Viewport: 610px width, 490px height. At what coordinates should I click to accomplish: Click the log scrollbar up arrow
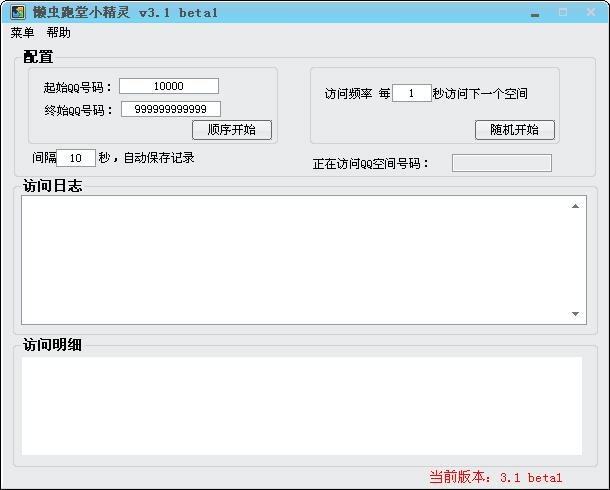[575, 206]
